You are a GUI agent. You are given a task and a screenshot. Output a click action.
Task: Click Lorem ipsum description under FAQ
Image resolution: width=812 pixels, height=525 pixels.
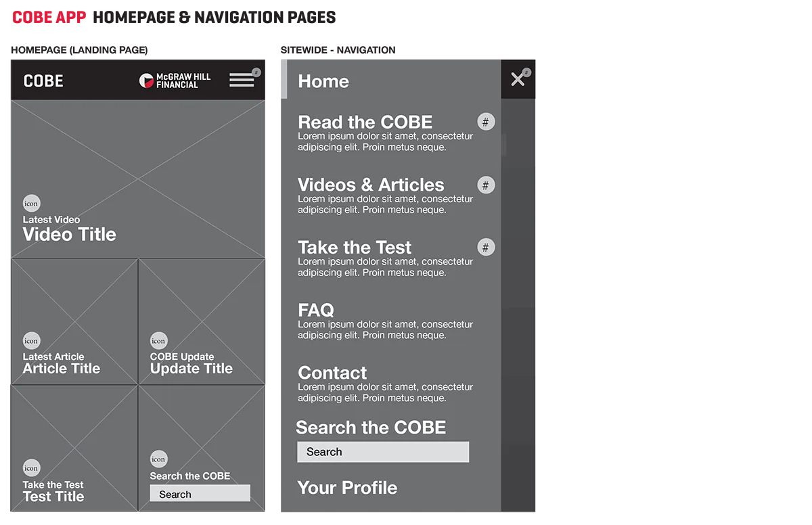click(x=386, y=330)
